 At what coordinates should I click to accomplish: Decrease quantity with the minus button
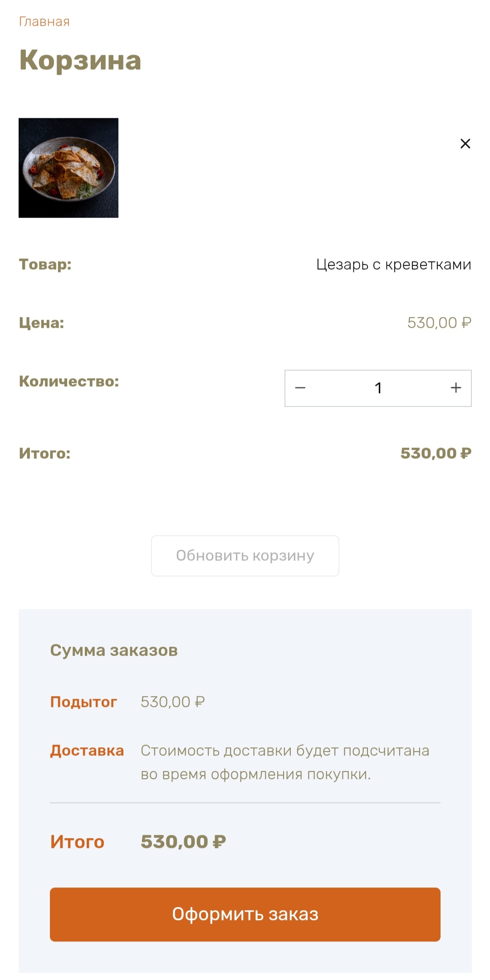300,388
